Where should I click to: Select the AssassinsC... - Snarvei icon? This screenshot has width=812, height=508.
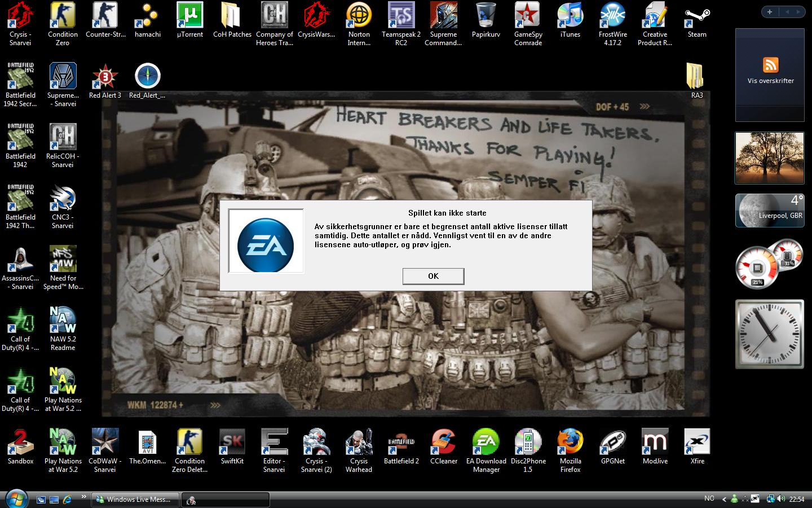click(x=20, y=268)
